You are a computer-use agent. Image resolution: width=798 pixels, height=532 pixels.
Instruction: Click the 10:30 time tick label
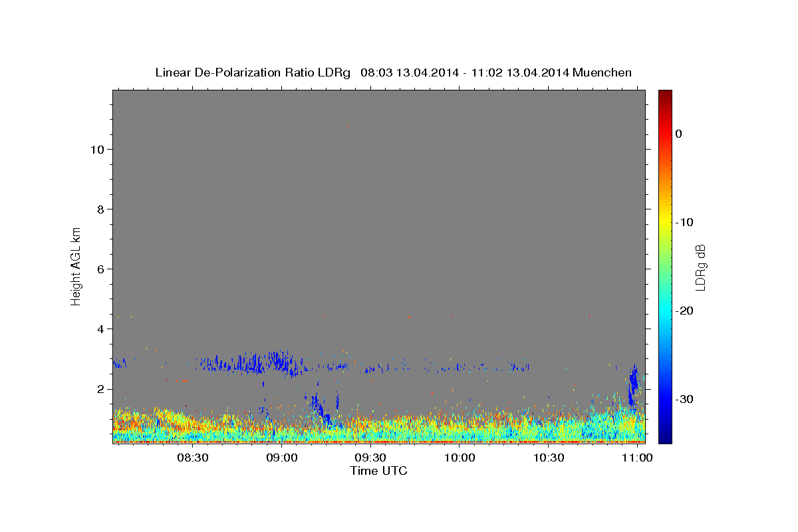point(549,458)
